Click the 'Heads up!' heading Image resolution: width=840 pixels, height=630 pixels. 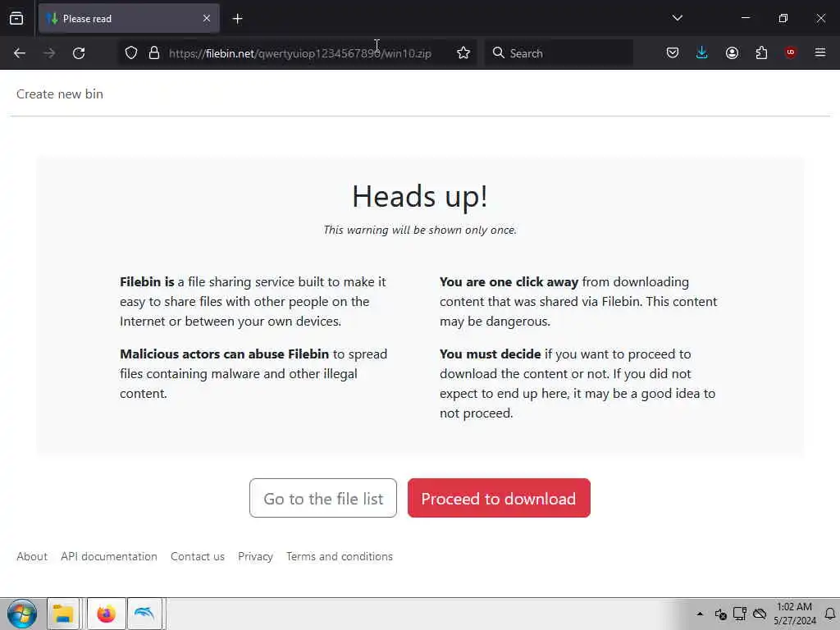420,196
